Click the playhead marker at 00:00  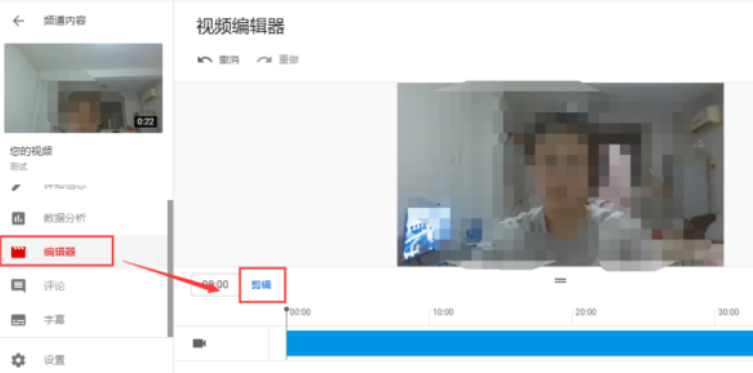click(287, 310)
